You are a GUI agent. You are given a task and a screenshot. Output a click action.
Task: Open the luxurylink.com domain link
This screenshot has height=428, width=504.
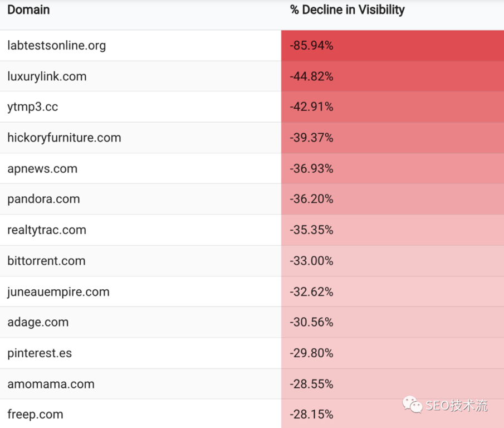point(47,76)
